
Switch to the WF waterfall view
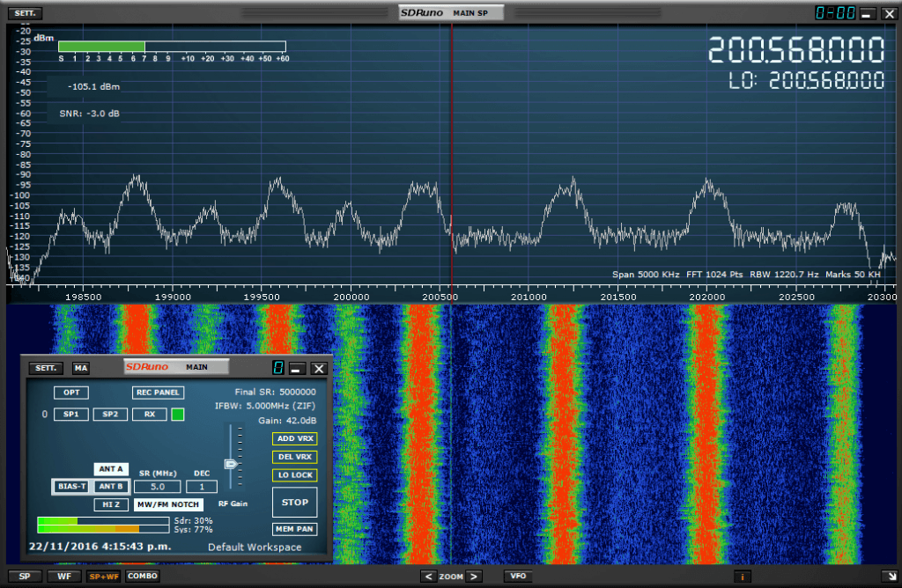click(64, 577)
